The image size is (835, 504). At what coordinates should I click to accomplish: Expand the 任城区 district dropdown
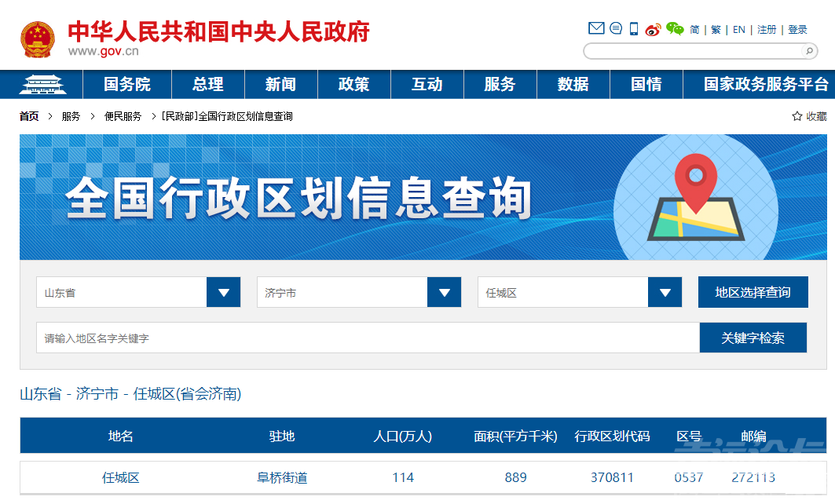[x=665, y=292]
